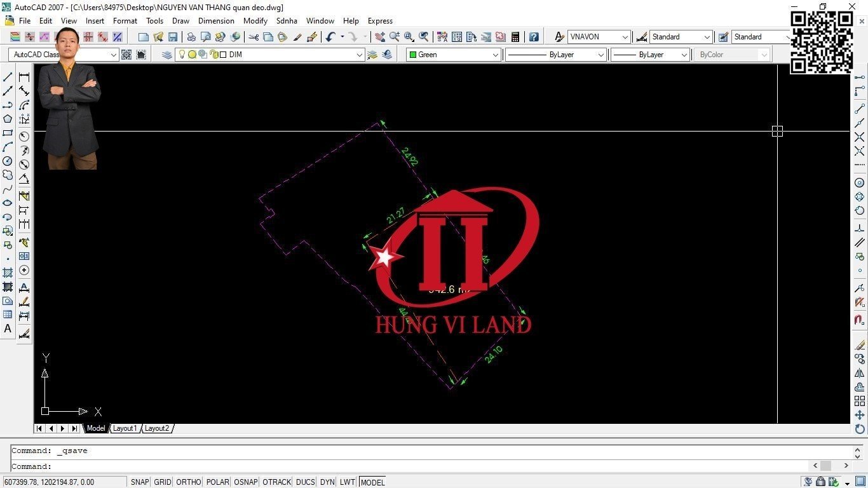Click the Zoom Realtime icon
This screenshot has width=868, height=488.
(395, 37)
